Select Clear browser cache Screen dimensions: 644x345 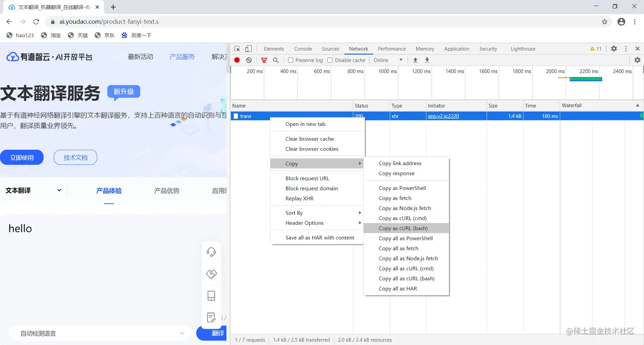(317, 139)
